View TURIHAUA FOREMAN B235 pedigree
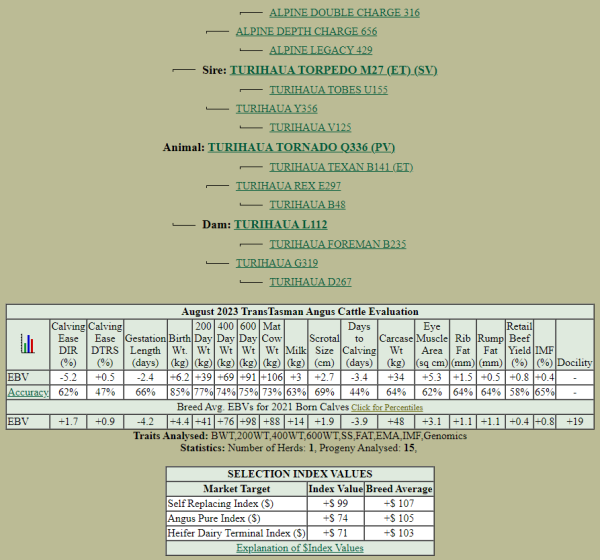The width and height of the screenshot is (600, 560). tap(338, 244)
